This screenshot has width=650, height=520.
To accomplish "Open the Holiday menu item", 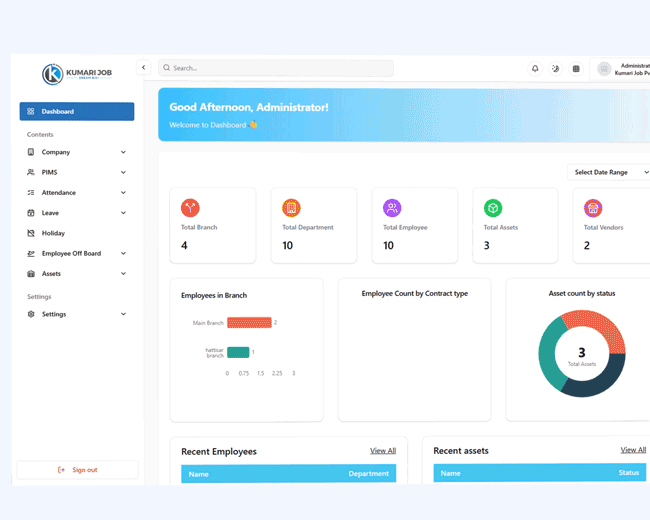I will 53,233.
